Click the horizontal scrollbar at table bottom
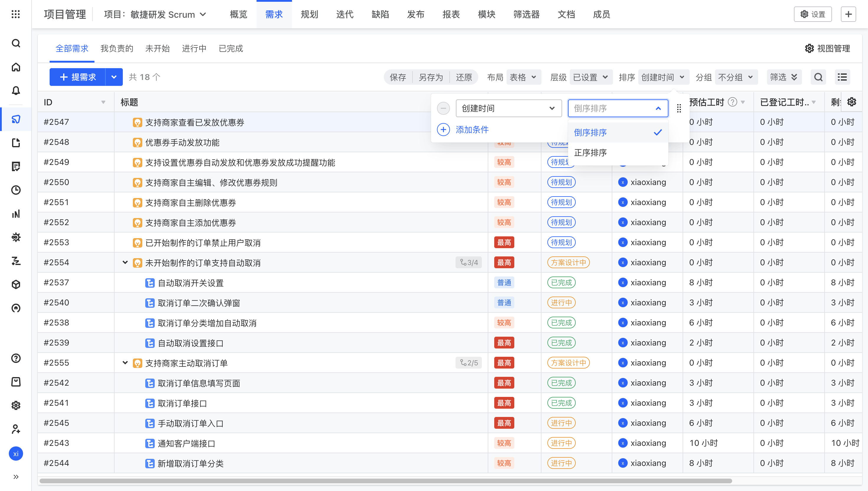 pos(386,481)
